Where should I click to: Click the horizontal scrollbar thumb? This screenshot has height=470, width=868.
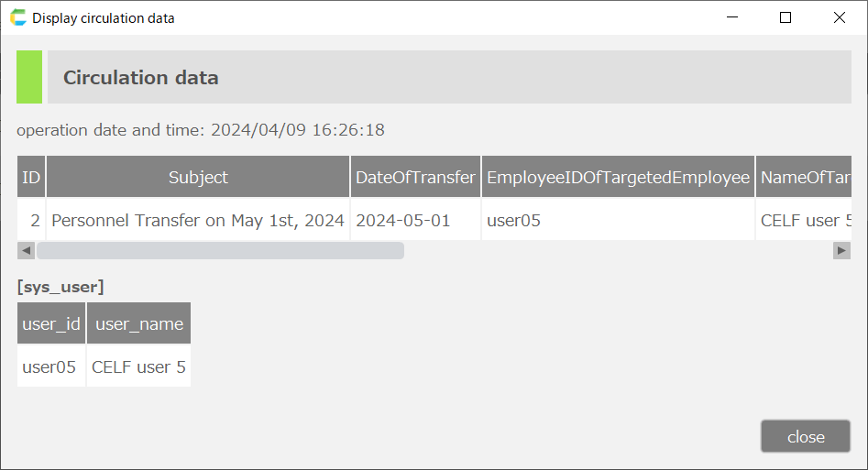click(220, 250)
